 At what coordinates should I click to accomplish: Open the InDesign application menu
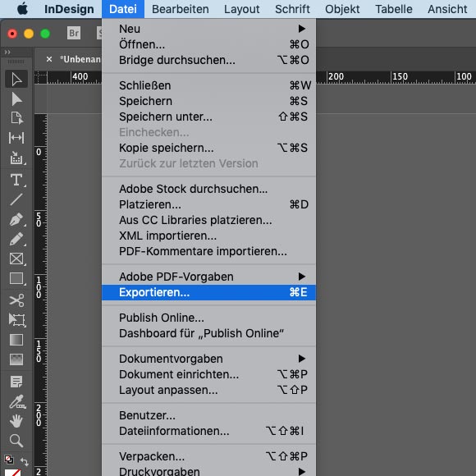tap(69, 9)
